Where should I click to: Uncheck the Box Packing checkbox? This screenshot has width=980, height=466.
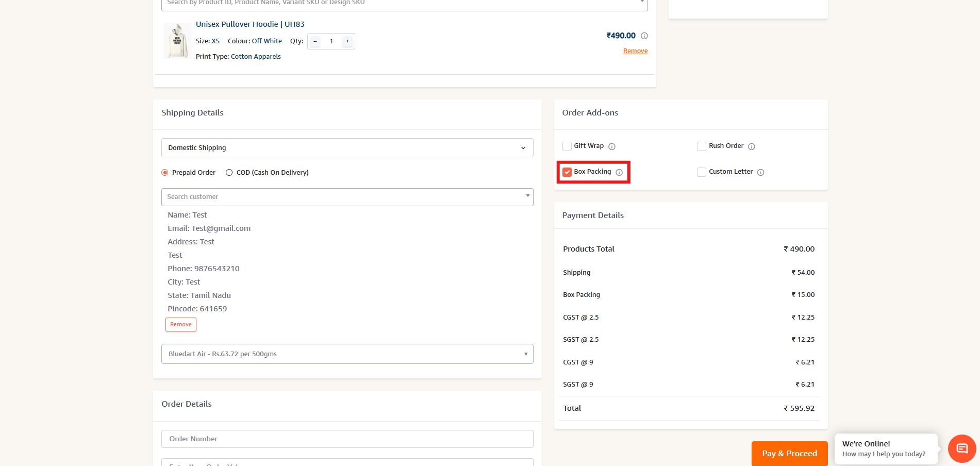tap(567, 172)
